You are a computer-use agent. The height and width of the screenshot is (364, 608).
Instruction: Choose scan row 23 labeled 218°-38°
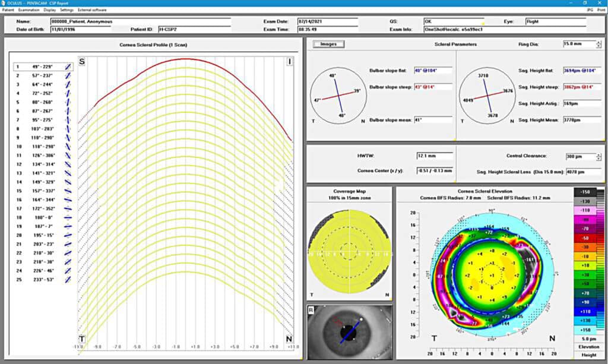click(x=43, y=262)
